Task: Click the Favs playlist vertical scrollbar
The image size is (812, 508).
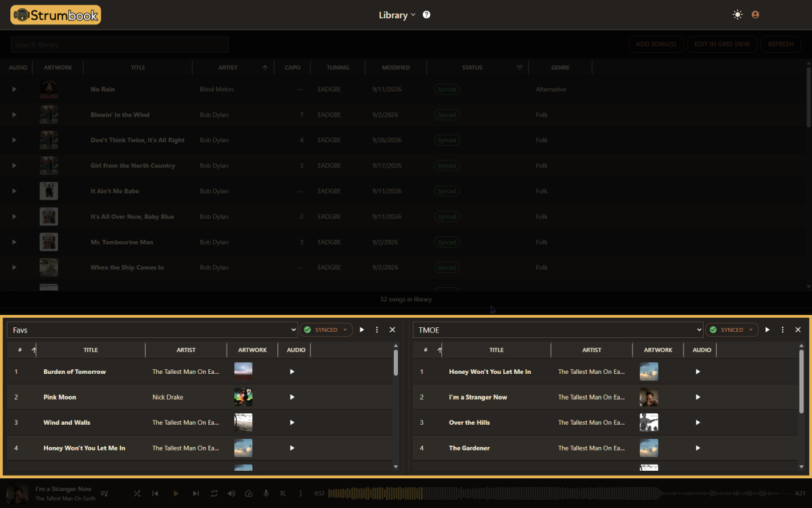Action: pyautogui.click(x=396, y=362)
